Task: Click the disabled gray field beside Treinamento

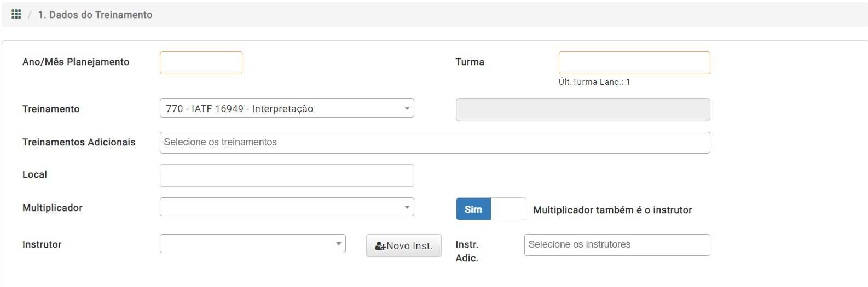Action: [583, 110]
